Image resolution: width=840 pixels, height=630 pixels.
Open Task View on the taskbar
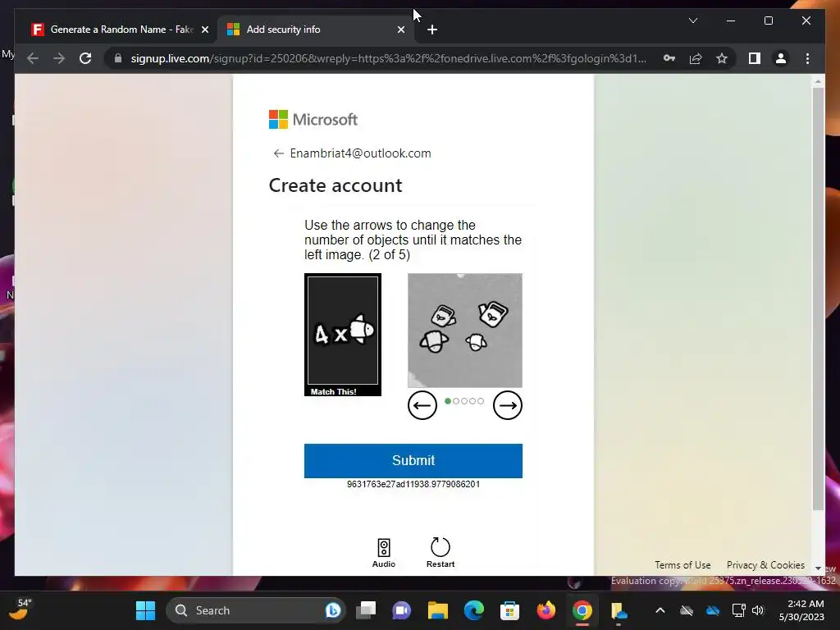click(367, 610)
